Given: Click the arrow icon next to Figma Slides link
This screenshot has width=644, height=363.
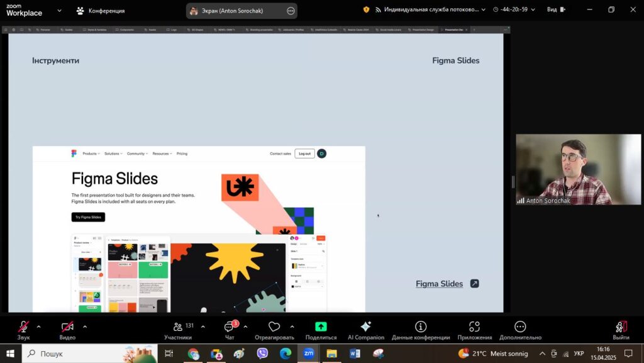Looking at the screenshot, I should pyautogui.click(x=474, y=284).
